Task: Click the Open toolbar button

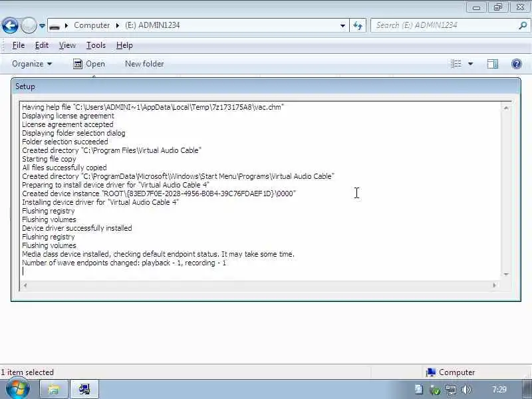Action: [89, 64]
